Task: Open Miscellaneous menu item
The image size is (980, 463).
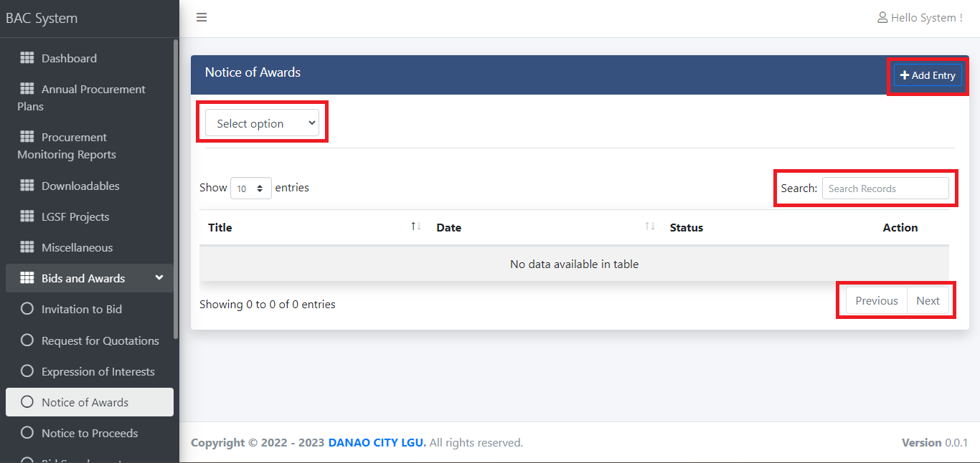Action: pos(90,247)
